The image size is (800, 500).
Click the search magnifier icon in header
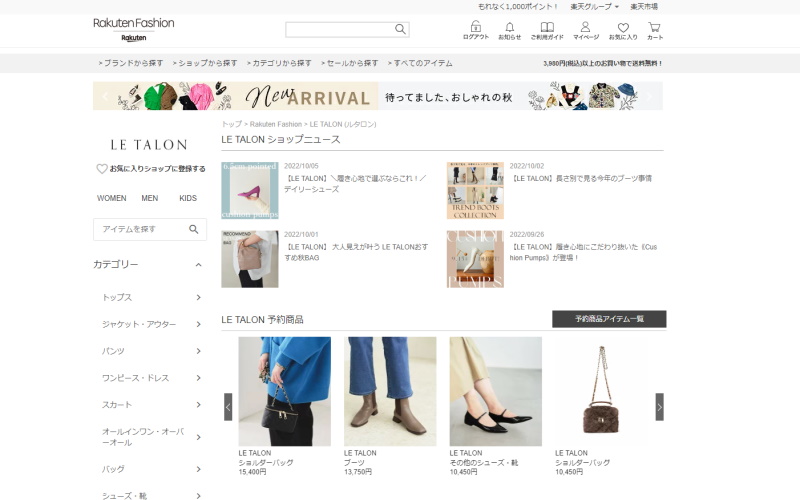point(400,29)
